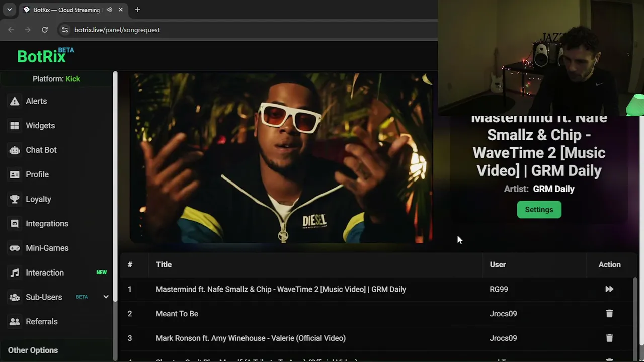Click the NEW badge beside Interaction

click(101, 273)
